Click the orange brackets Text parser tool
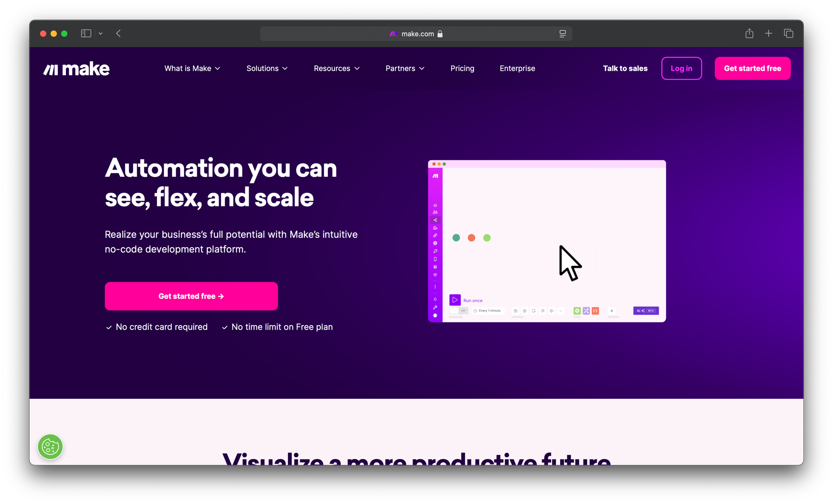833x504 pixels. coord(596,311)
